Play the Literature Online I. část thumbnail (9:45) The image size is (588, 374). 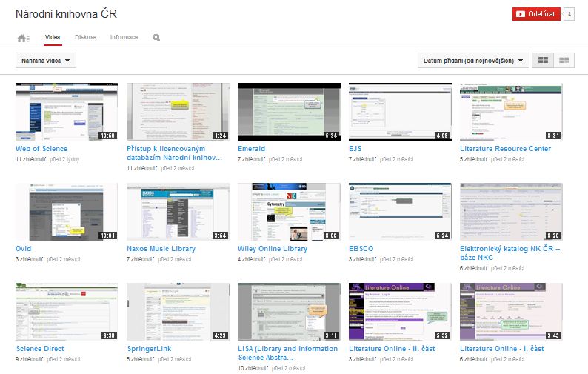click(x=511, y=312)
